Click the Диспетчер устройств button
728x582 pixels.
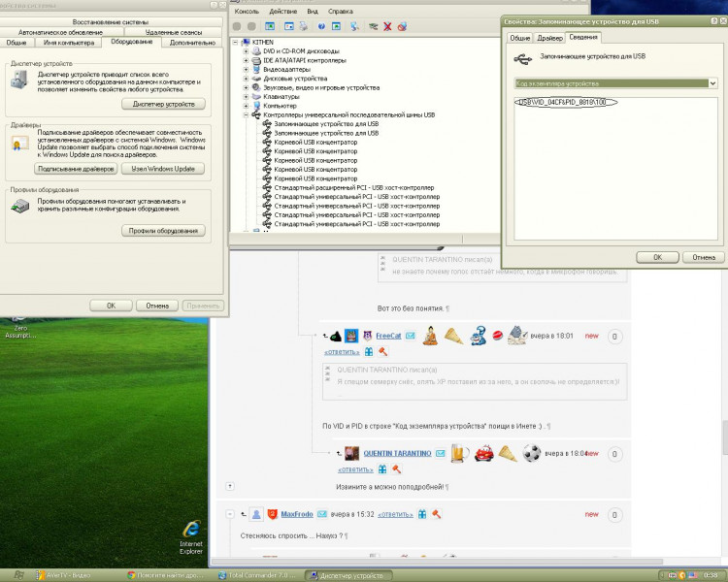(x=163, y=104)
